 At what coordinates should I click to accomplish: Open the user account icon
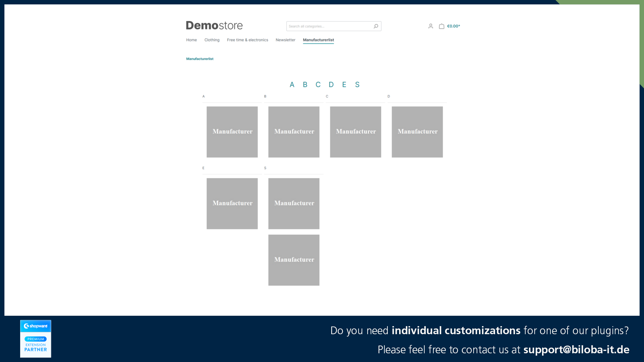click(x=431, y=26)
